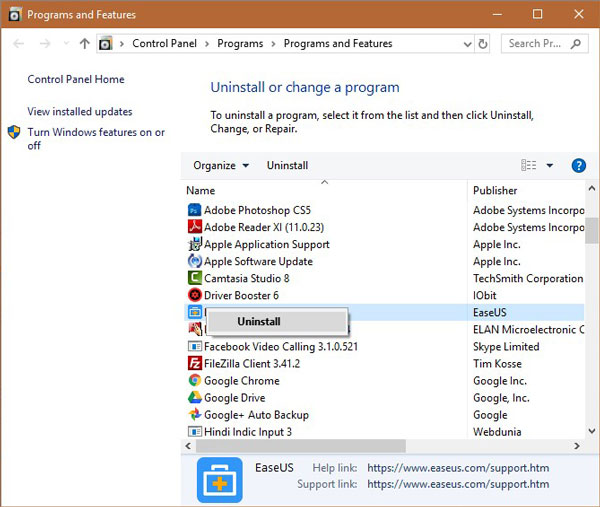Click the Help link URL for EaseUS

click(x=458, y=468)
